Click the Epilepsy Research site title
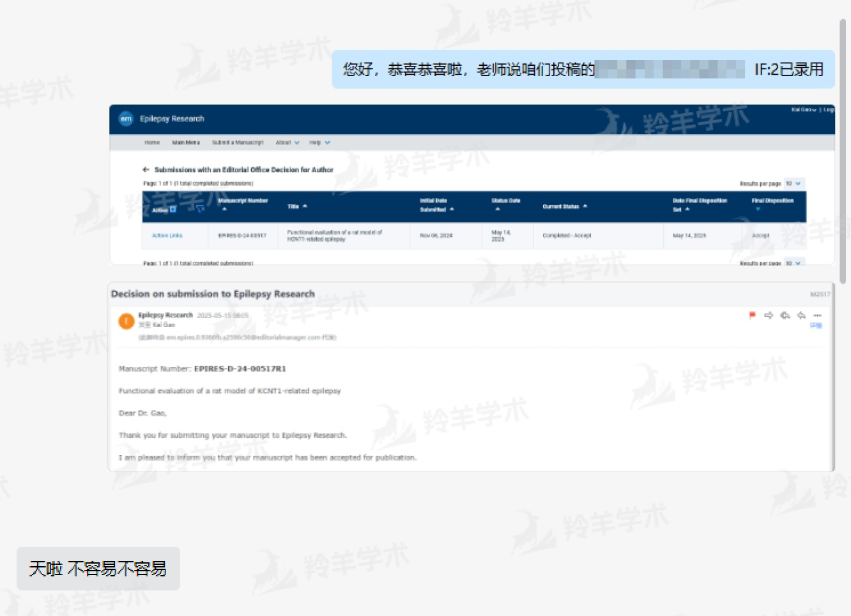This screenshot has width=851, height=616. pyautogui.click(x=172, y=119)
